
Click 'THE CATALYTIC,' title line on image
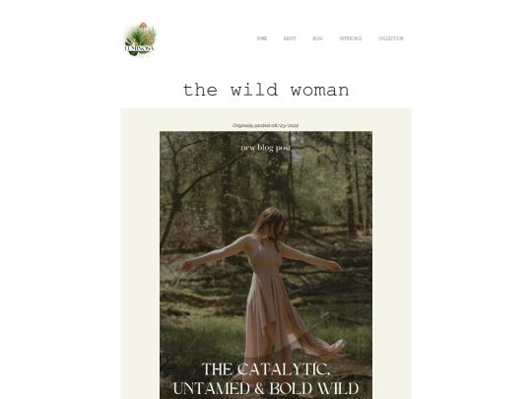(266, 369)
